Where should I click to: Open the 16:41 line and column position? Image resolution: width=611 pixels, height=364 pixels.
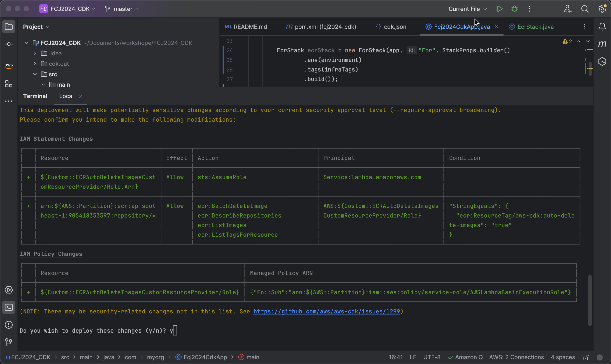point(396,357)
